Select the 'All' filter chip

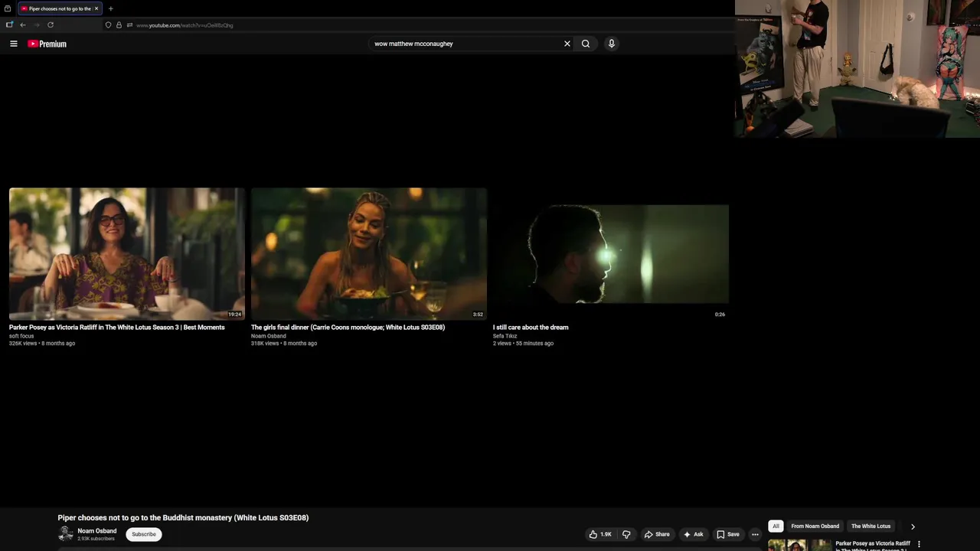coord(776,527)
